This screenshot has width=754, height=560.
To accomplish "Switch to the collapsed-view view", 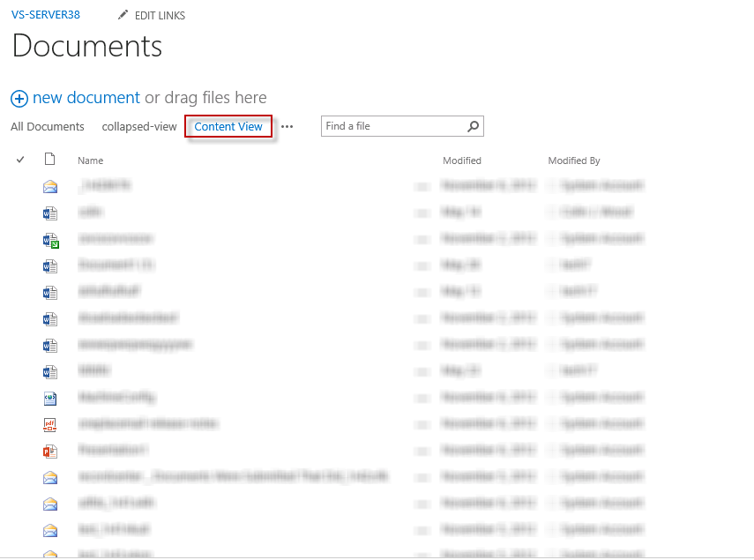I will 139,127.
